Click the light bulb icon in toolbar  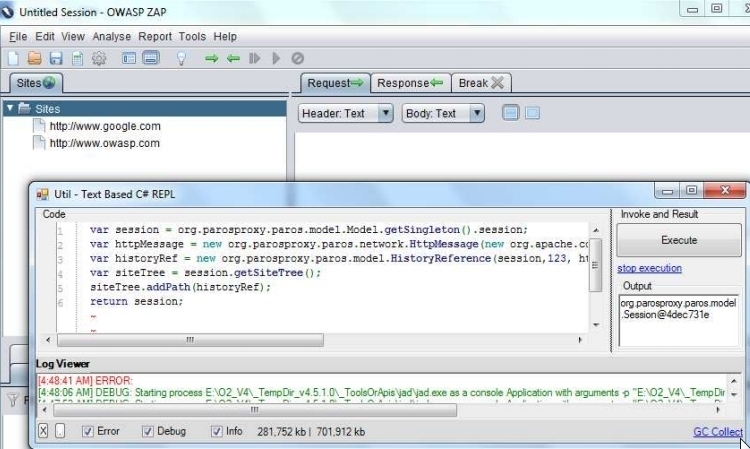(182, 59)
